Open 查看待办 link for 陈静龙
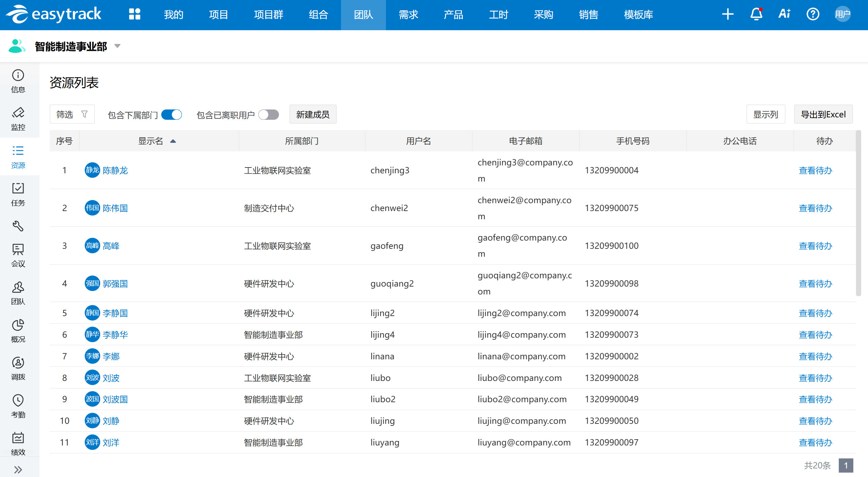The height and width of the screenshot is (477, 868). (815, 170)
